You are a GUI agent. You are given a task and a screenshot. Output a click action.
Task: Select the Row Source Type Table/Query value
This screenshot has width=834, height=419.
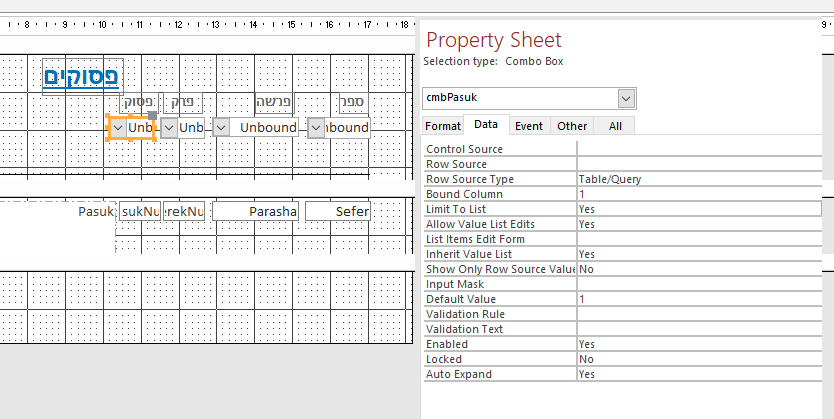pos(699,179)
